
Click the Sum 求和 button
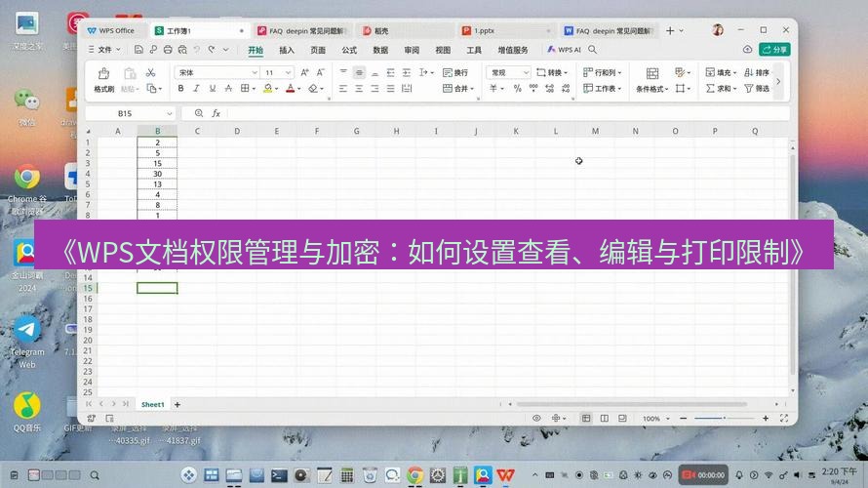tap(721, 88)
